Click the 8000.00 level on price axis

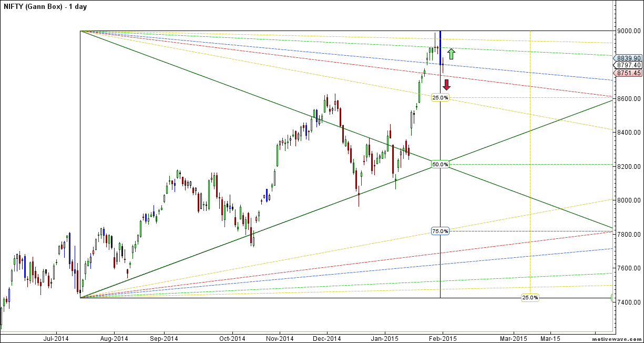(630, 200)
